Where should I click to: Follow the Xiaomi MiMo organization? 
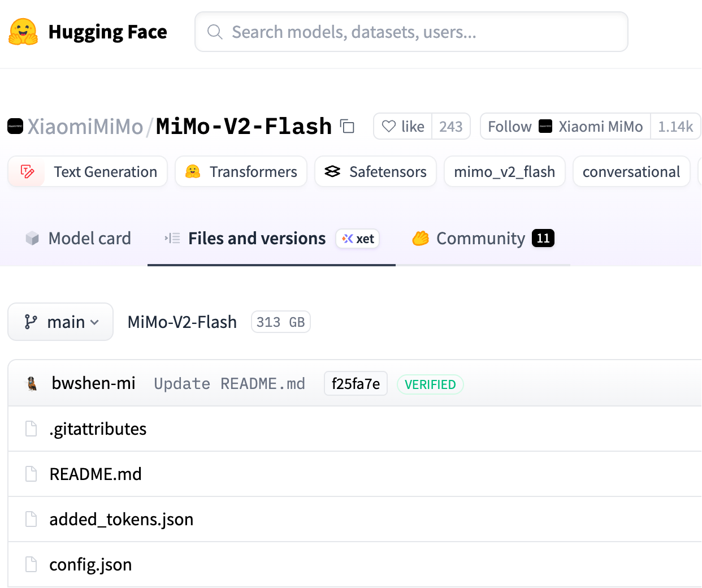point(509,127)
